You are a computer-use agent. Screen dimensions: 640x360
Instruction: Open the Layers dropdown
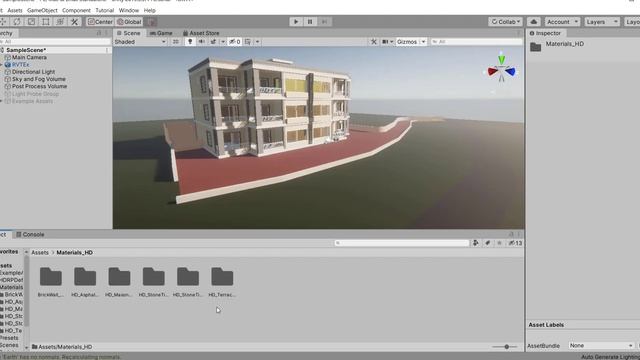point(601,22)
